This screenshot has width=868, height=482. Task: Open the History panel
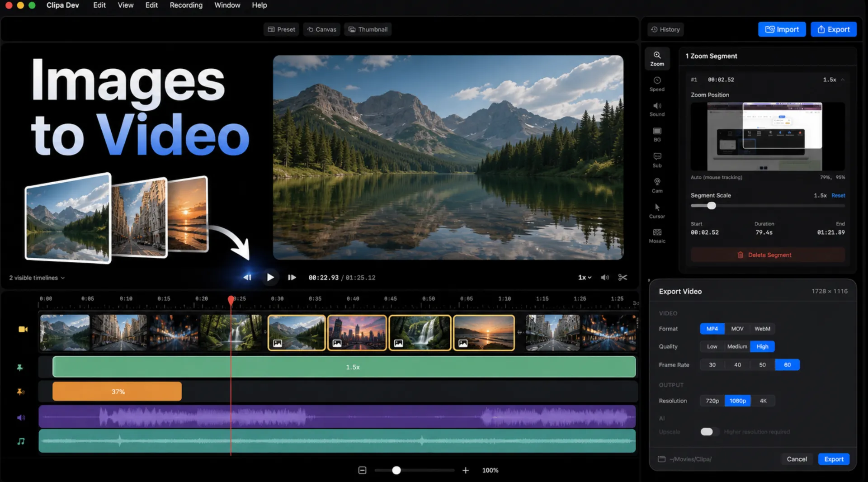click(665, 29)
